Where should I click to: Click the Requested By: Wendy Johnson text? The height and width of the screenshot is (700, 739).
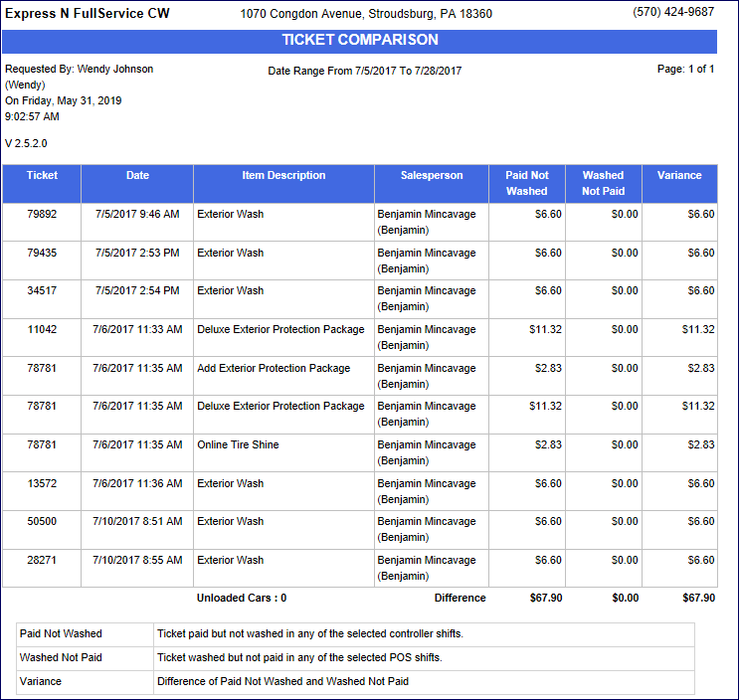(x=80, y=70)
